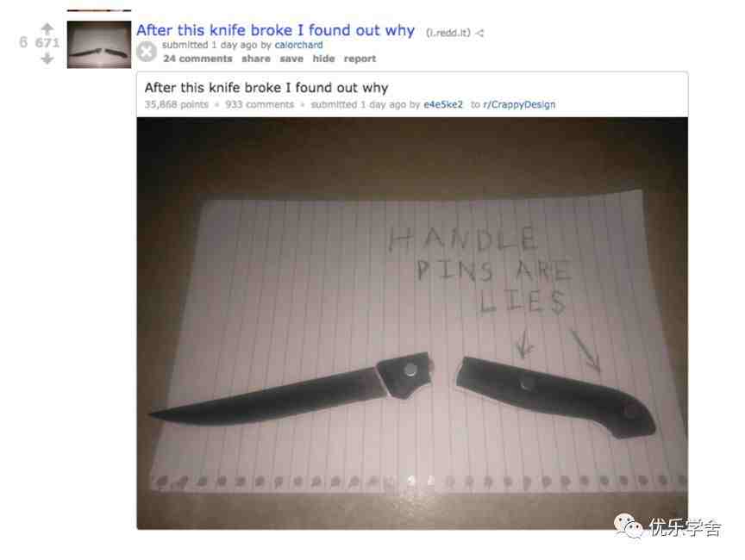Viewport: 745px width, 560px height.
Task: Open the i.redd.it domain link
Action: point(448,33)
